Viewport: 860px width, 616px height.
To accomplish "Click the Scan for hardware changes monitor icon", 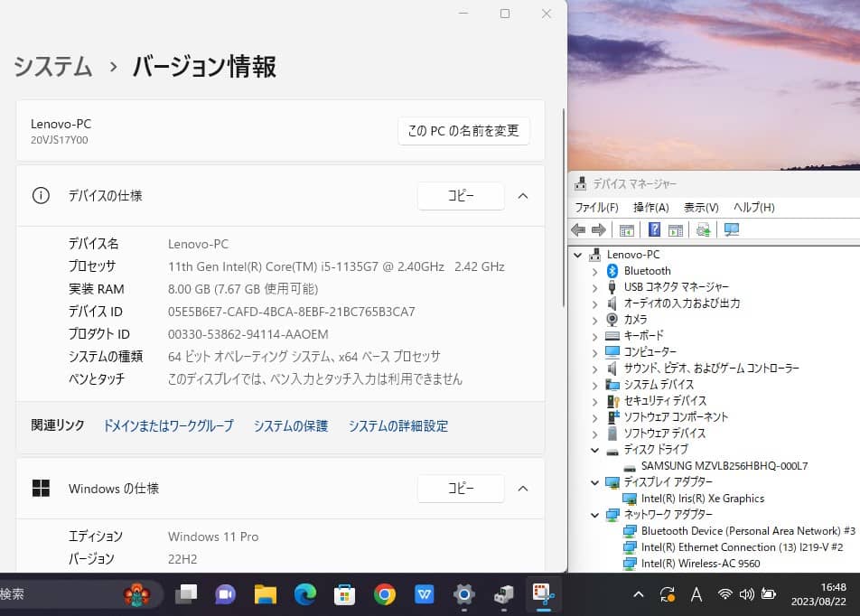I will click(732, 229).
